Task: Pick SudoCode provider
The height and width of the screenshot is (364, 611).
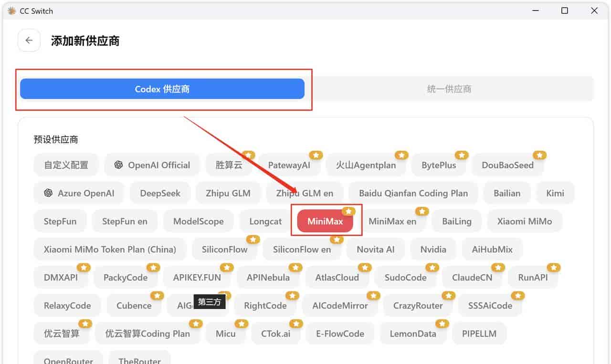Action: 406,277
